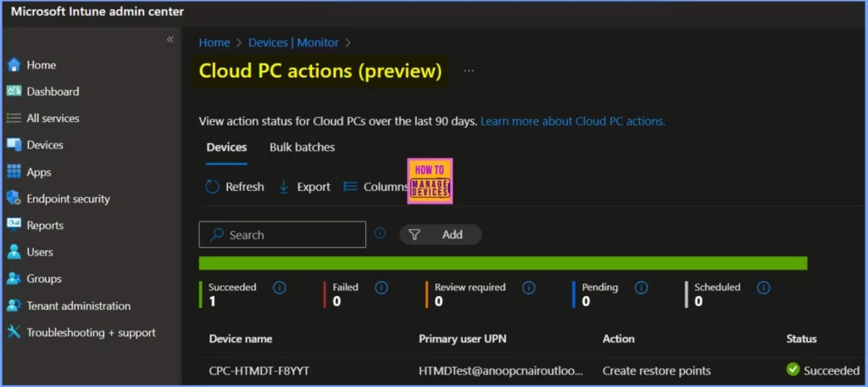The width and height of the screenshot is (868, 387).
Task: Click the green status progress bar
Action: pyautogui.click(x=503, y=263)
